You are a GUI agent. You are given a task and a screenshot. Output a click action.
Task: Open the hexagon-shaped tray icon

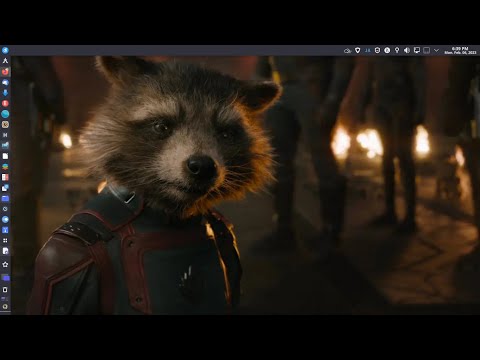point(377,50)
